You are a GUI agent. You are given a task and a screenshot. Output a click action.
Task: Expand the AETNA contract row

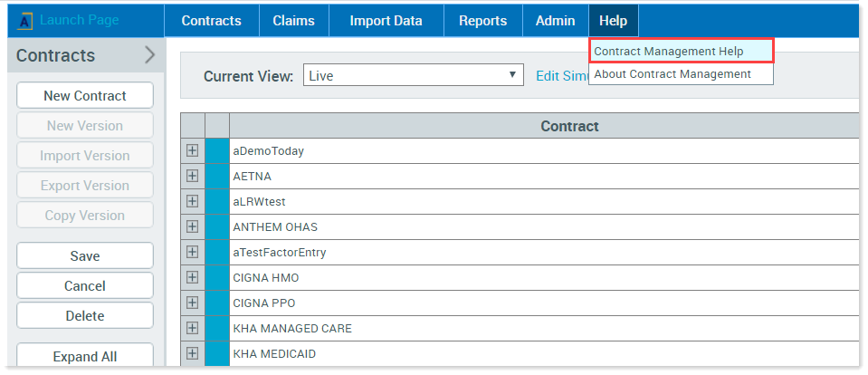point(192,177)
